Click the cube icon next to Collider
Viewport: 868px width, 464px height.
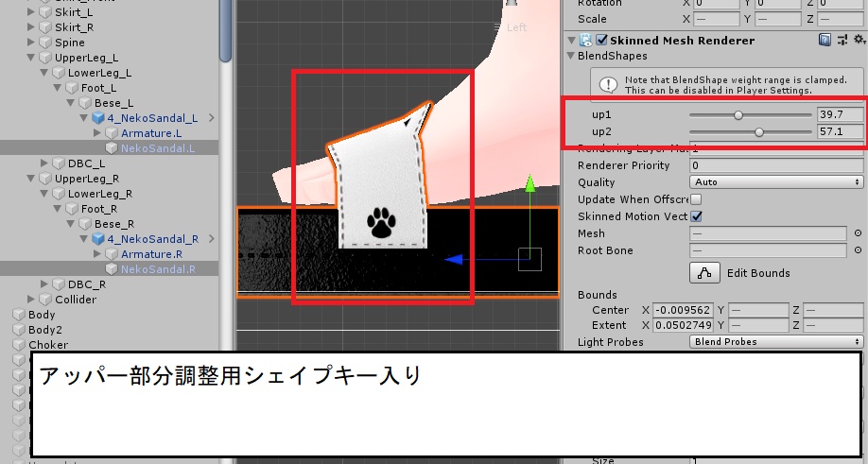[46, 300]
